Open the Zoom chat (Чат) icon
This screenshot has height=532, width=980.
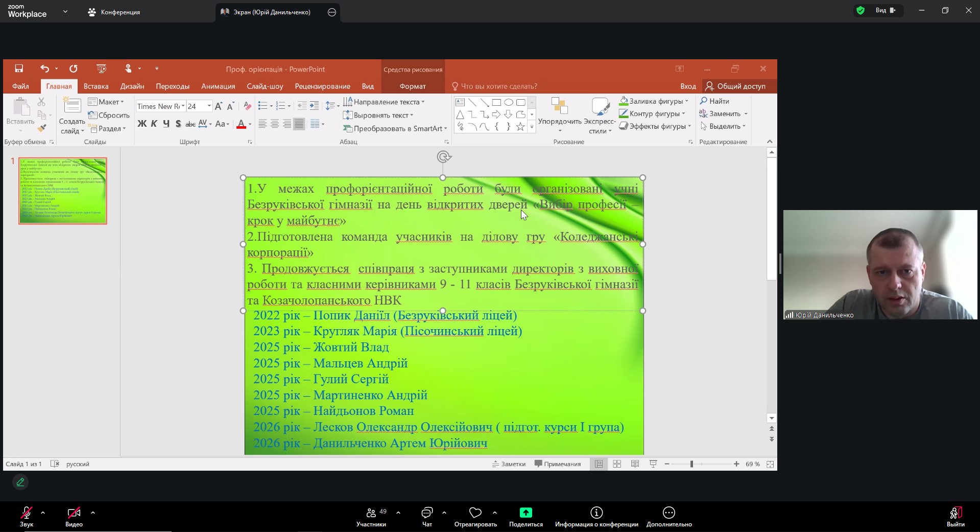pyautogui.click(x=427, y=513)
